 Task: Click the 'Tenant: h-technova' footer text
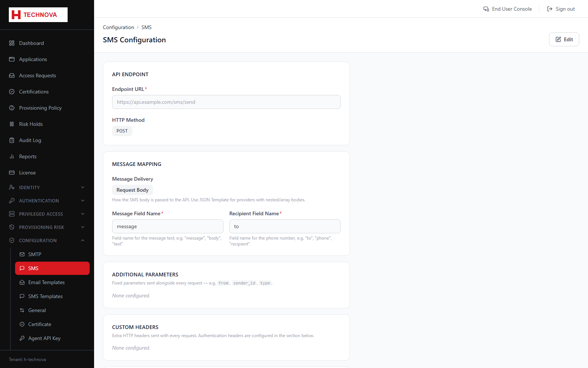[x=27, y=360]
